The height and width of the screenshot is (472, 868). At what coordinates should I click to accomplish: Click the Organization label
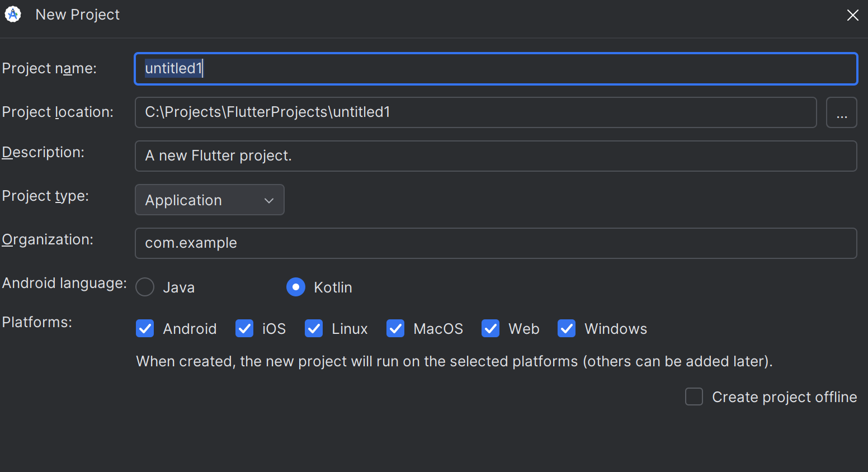(48, 239)
